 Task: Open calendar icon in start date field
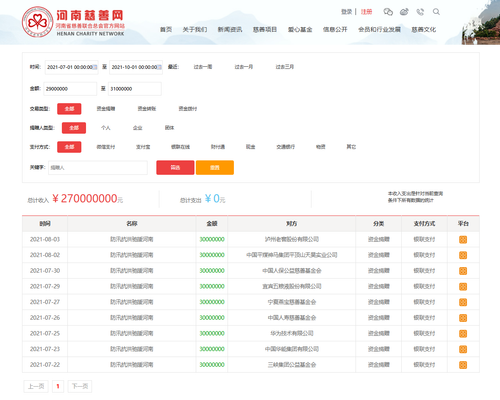click(95, 67)
